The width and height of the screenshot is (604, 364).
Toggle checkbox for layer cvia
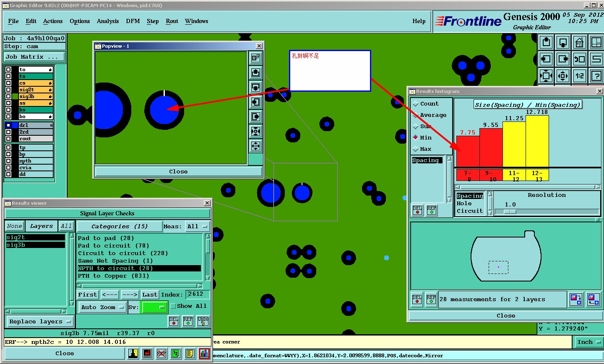coord(8,168)
